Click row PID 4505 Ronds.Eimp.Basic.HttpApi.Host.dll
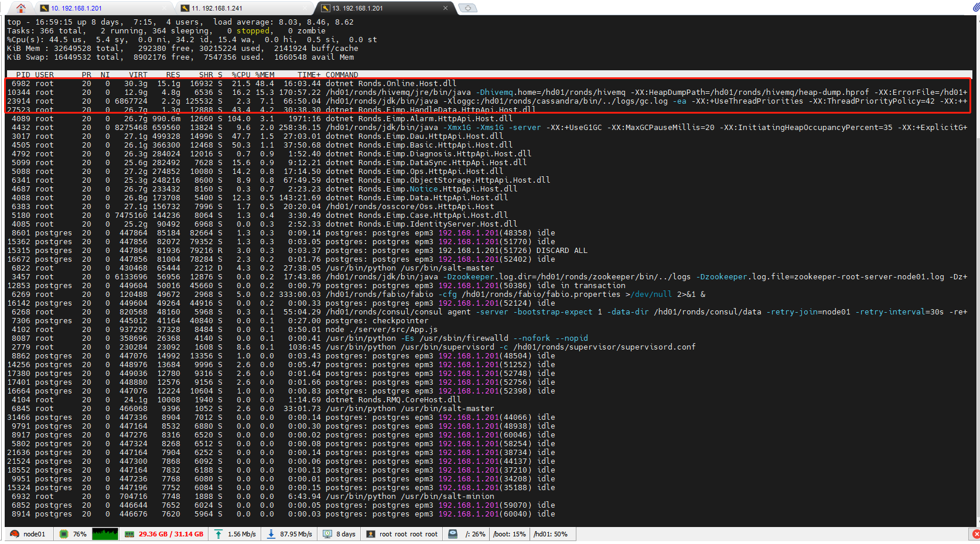980x544 pixels. pos(487,145)
